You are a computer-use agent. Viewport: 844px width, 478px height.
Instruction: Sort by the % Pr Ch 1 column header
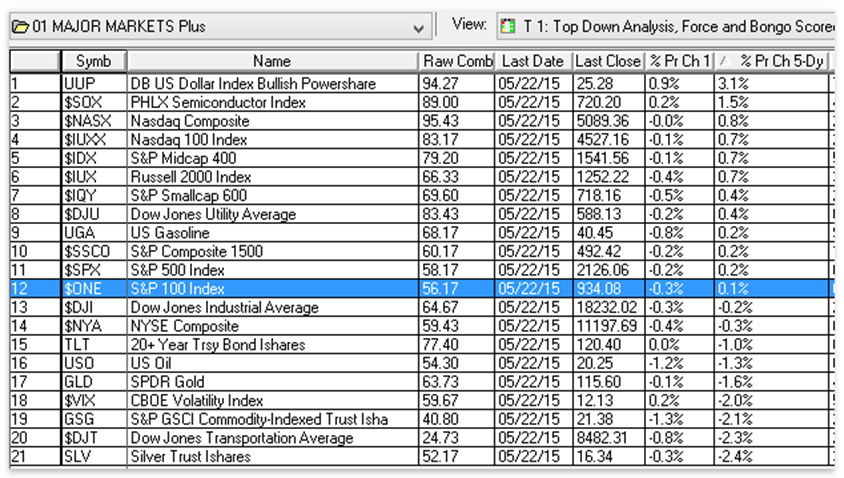[x=680, y=61]
